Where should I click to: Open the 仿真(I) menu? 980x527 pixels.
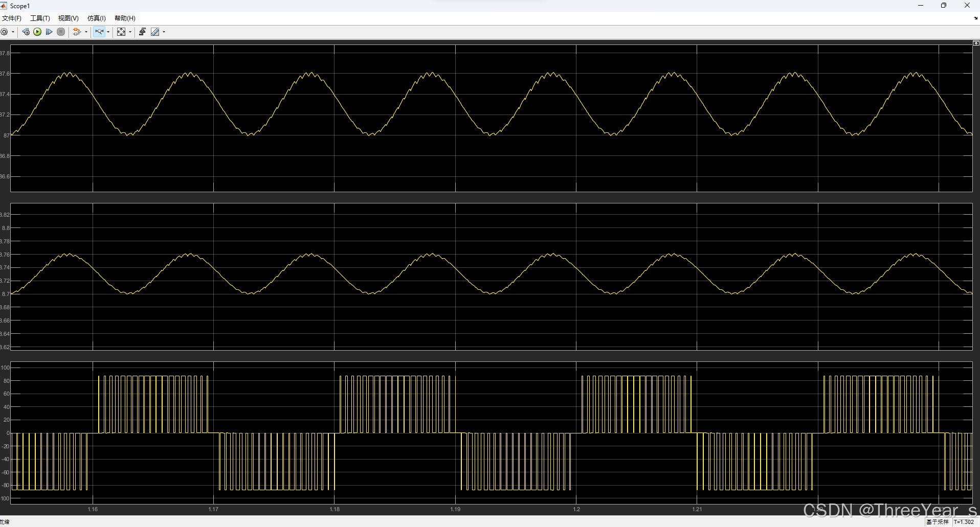pos(96,18)
